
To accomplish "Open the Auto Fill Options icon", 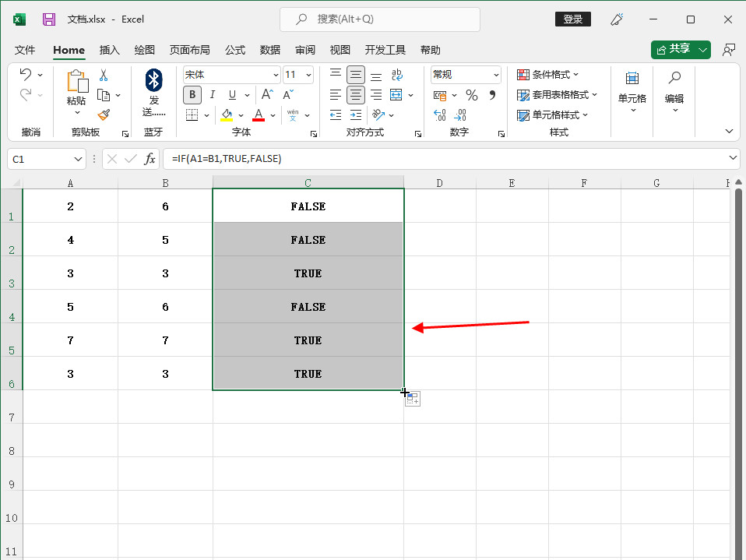I will pos(413,399).
